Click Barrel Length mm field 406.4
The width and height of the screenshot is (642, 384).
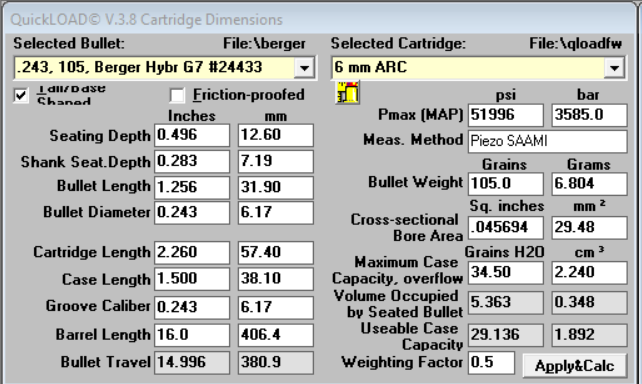pyautogui.click(x=276, y=335)
